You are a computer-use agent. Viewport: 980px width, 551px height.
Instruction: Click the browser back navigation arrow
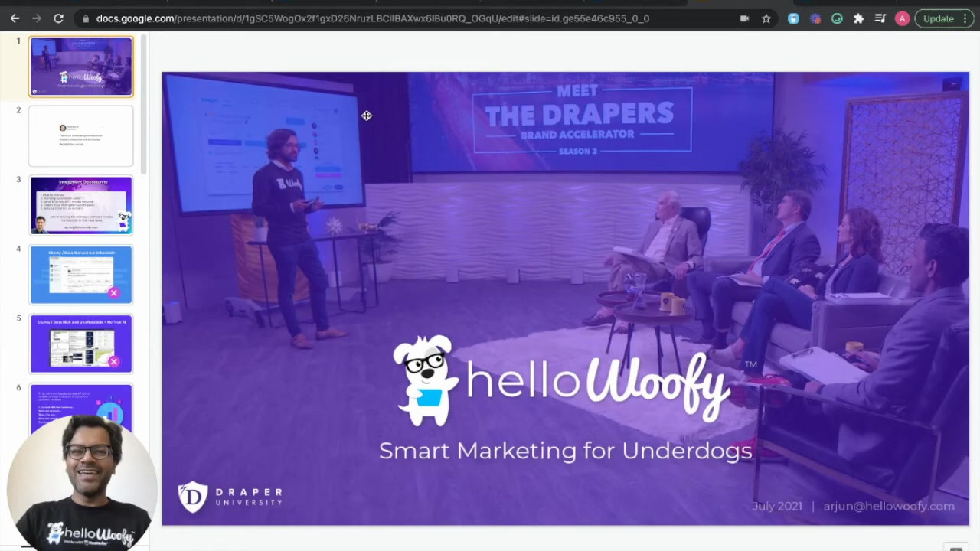15,18
